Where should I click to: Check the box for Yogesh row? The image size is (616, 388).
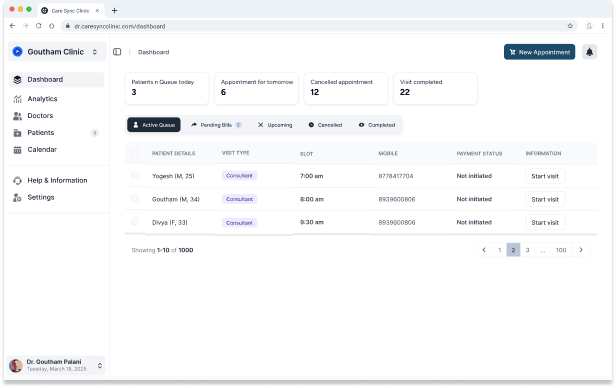pyautogui.click(x=135, y=175)
